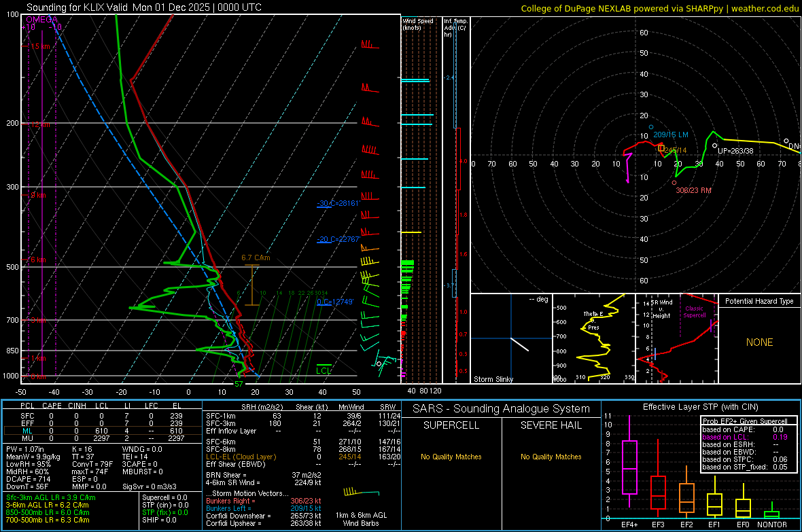This screenshot has width=802, height=532.
Task: Select the Bunkers Left = 209/15 kt line
Action: point(264,508)
